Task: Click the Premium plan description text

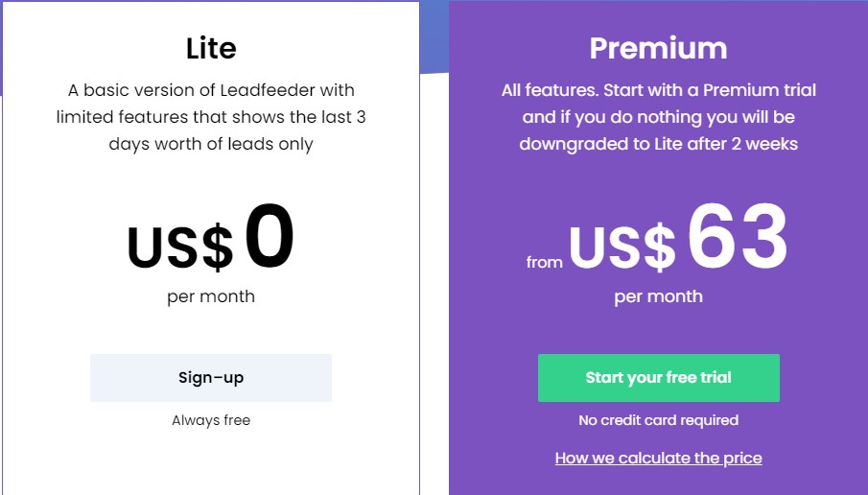Action: point(659,117)
